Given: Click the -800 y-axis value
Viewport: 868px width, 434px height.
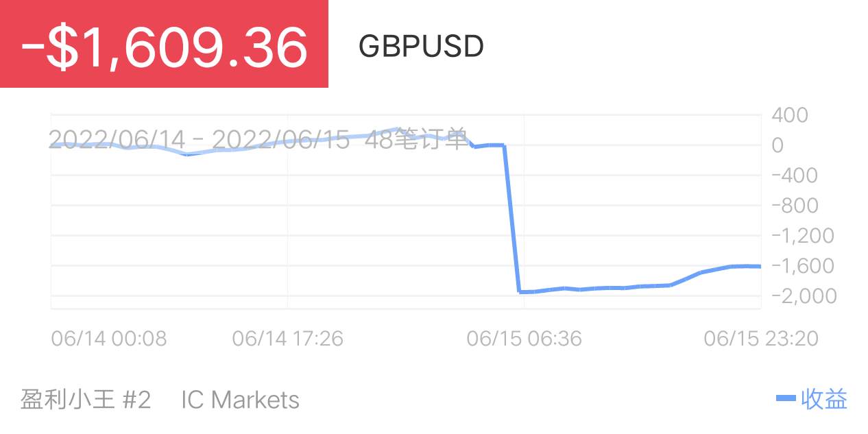Looking at the screenshot, I should click(795, 206).
